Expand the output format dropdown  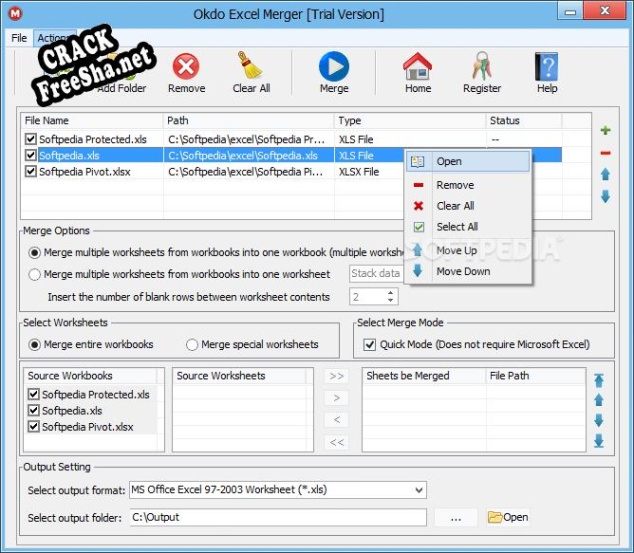tap(417, 490)
